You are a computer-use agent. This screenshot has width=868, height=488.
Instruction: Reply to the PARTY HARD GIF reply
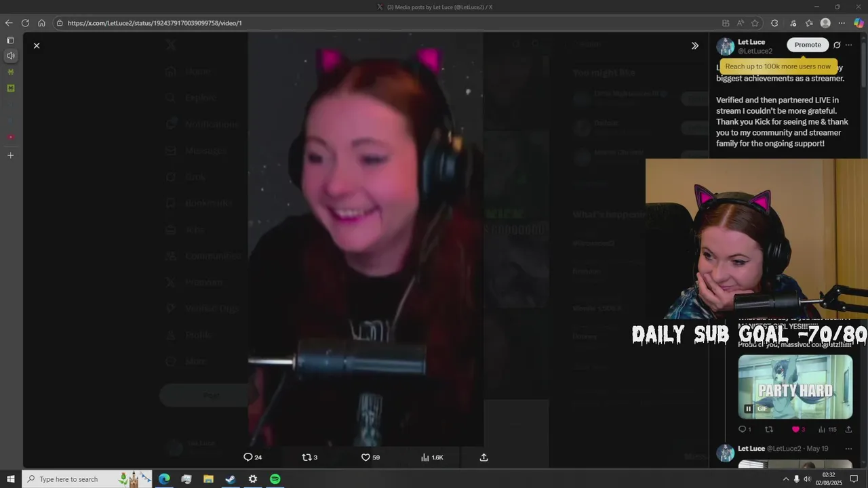745,429
